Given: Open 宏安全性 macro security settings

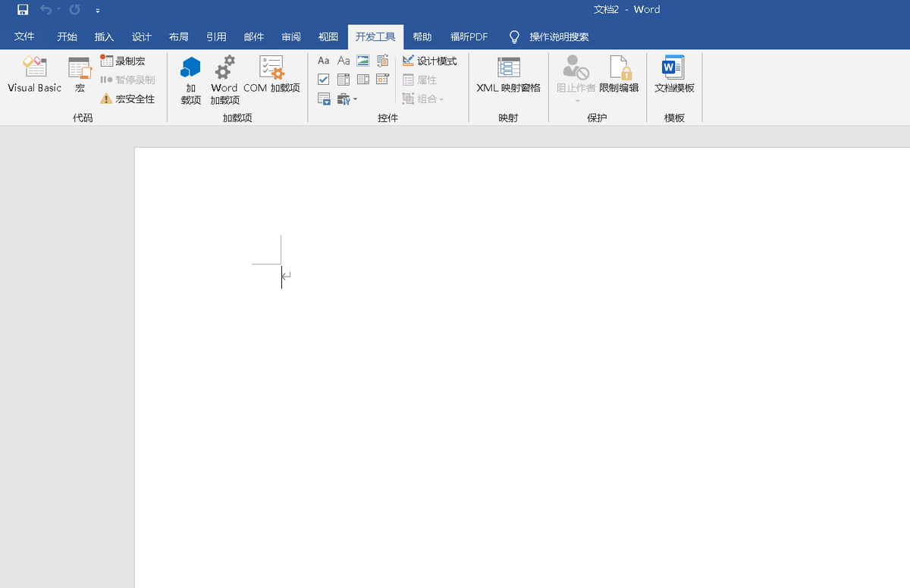Looking at the screenshot, I should 127,99.
